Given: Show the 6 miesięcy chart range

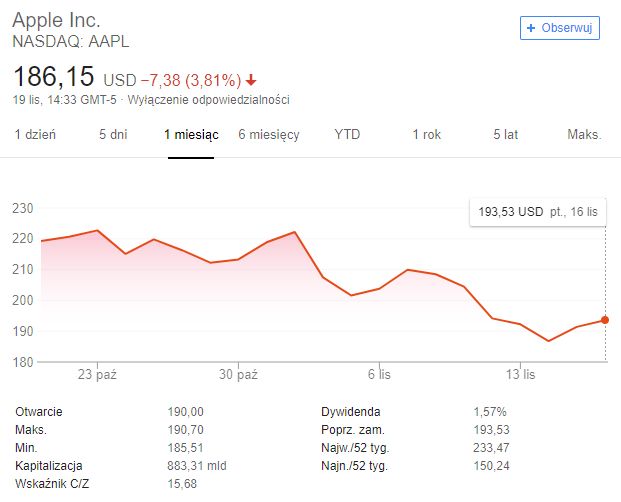Looking at the screenshot, I should pyautogui.click(x=269, y=135).
